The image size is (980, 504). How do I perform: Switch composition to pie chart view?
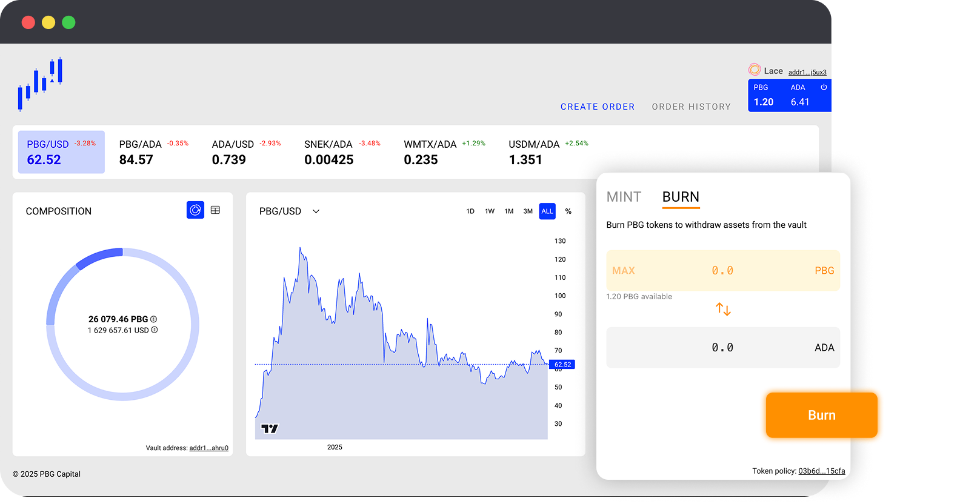click(x=195, y=210)
